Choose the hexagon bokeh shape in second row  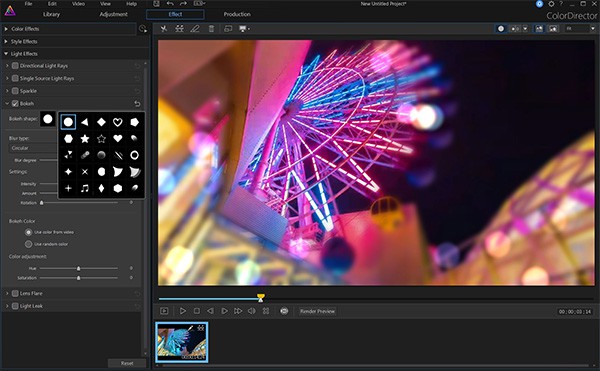[68, 138]
